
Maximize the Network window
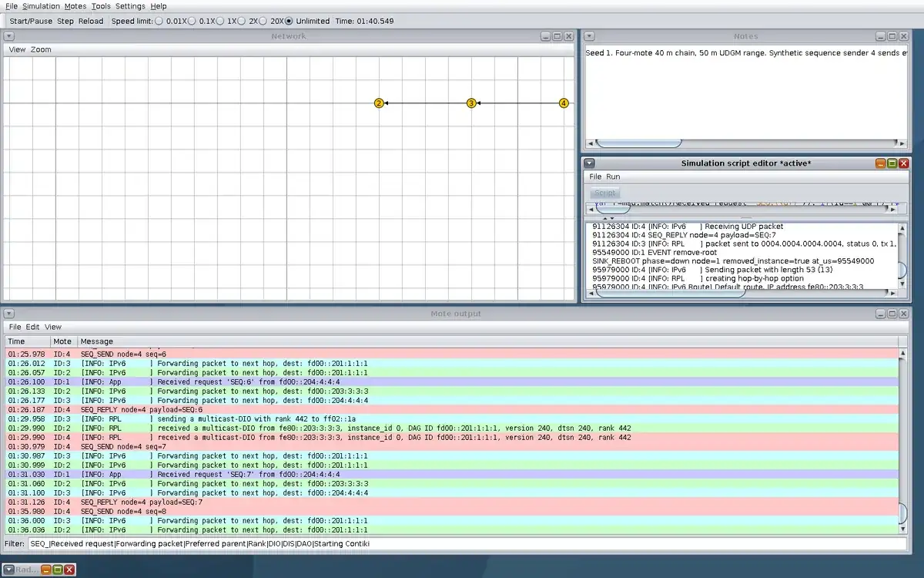pyautogui.click(x=557, y=36)
